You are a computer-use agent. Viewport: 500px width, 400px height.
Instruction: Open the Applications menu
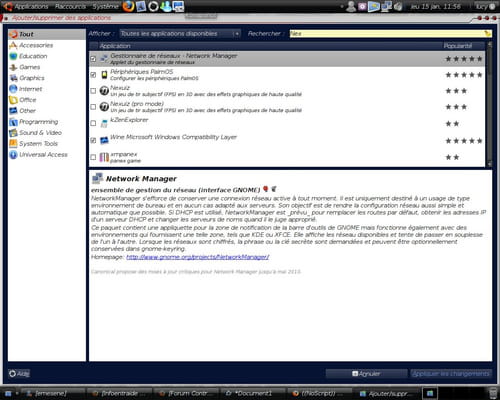(x=31, y=6)
